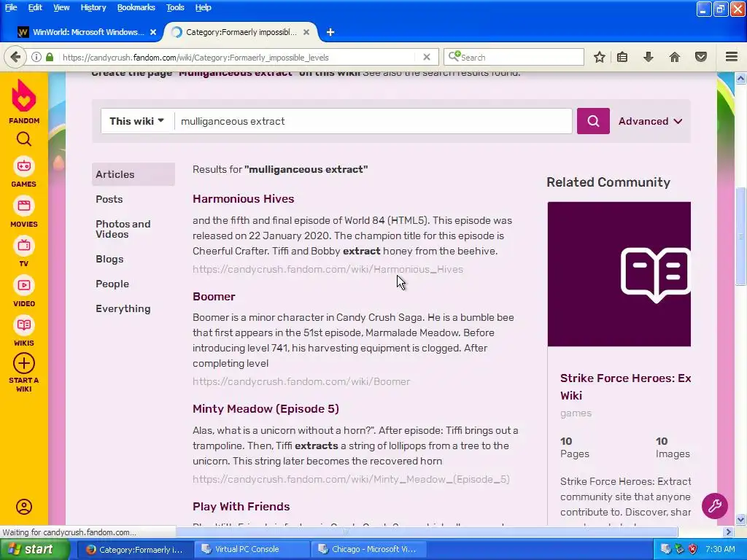Stop loading with the address bar X
The image size is (747, 560).
click(427, 57)
